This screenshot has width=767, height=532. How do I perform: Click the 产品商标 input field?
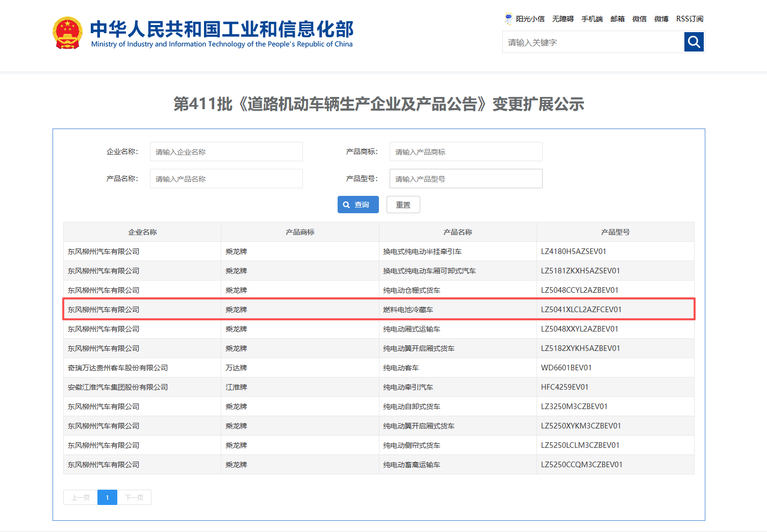466,151
